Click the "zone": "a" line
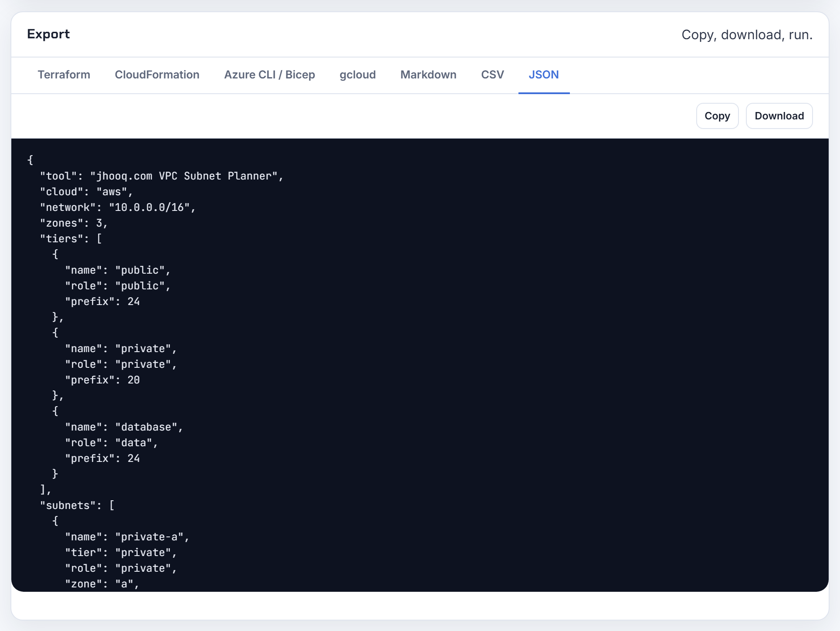 coord(102,584)
